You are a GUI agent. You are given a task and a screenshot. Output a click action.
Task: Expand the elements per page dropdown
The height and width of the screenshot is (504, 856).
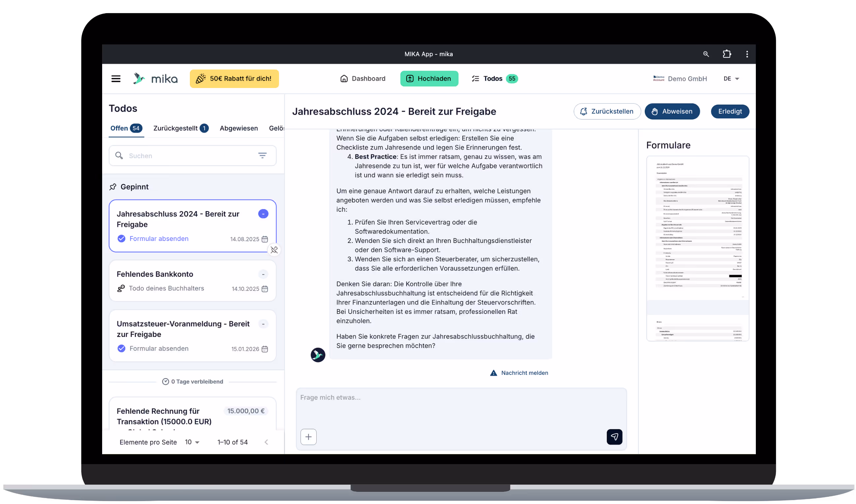(192, 442)
